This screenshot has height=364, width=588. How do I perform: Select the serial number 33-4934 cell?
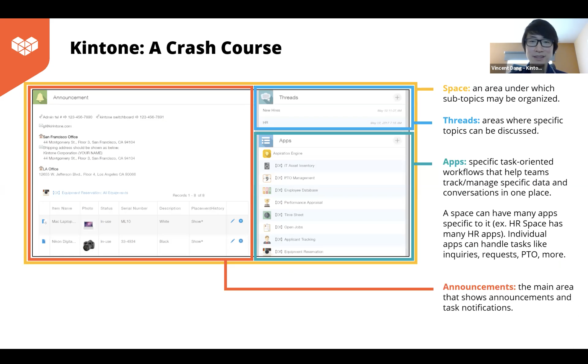coord(128,241)
